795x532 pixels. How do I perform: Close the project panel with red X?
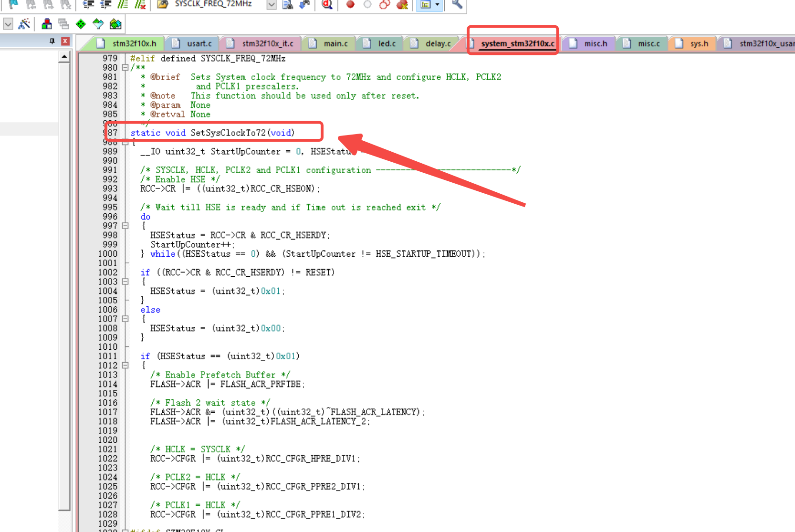pos(65,41)
